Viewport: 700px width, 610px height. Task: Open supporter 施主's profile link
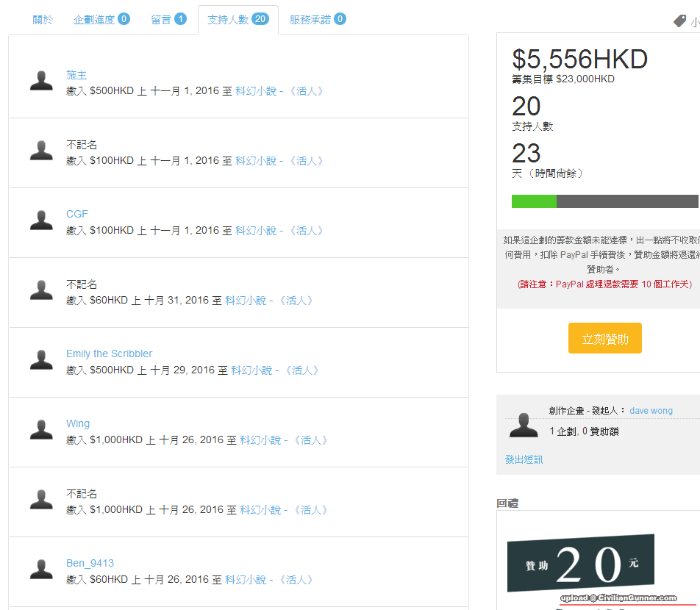pos(76,75)
